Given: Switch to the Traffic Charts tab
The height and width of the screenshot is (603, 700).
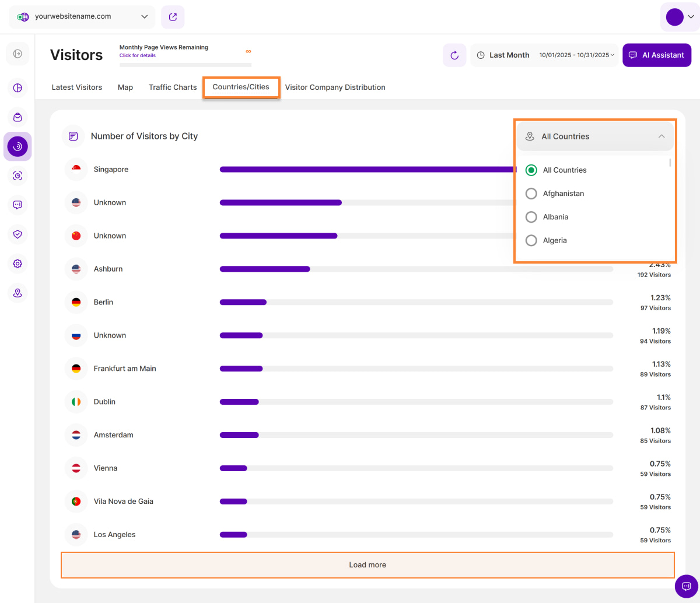Looking at the screenshot, I should point(173,87).
